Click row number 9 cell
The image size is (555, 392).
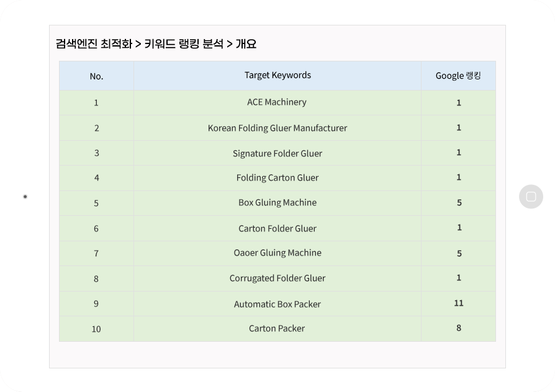[96, 303]
